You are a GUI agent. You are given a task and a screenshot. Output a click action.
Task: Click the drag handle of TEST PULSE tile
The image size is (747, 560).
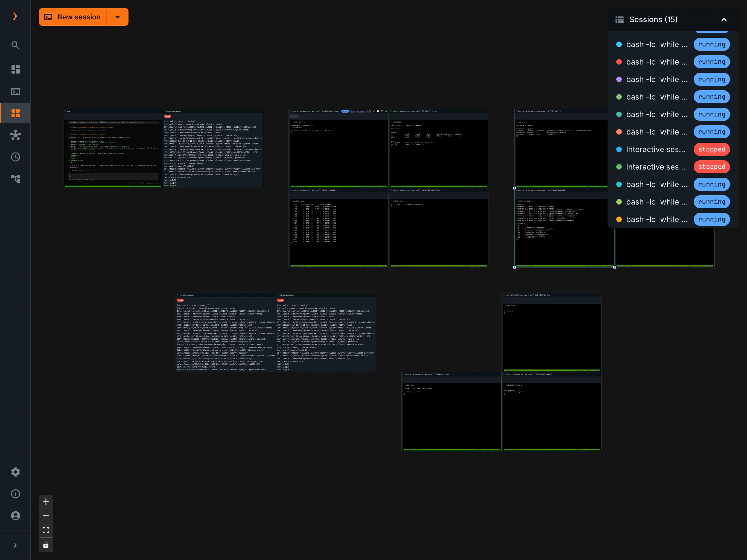404,374
